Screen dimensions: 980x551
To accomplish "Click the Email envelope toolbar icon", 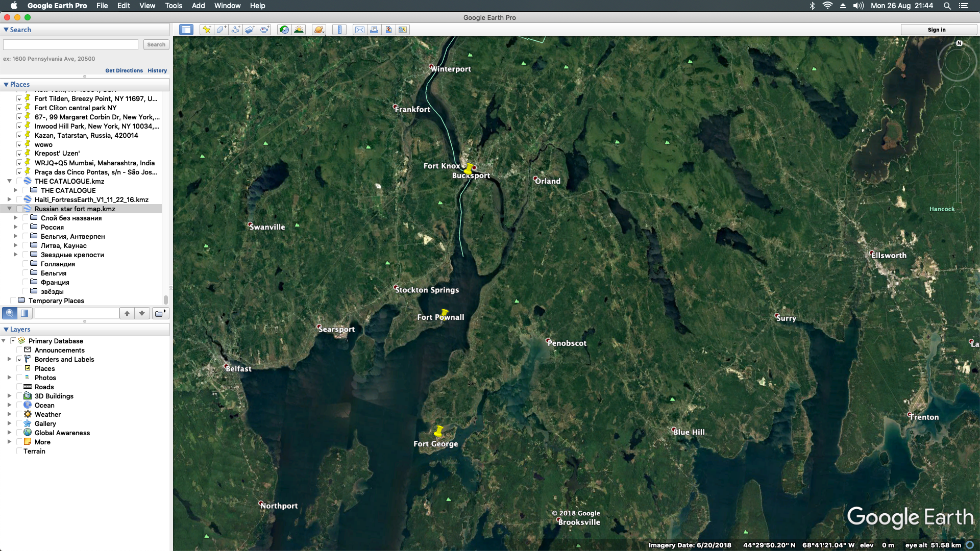I will click(x=360, y=30).
